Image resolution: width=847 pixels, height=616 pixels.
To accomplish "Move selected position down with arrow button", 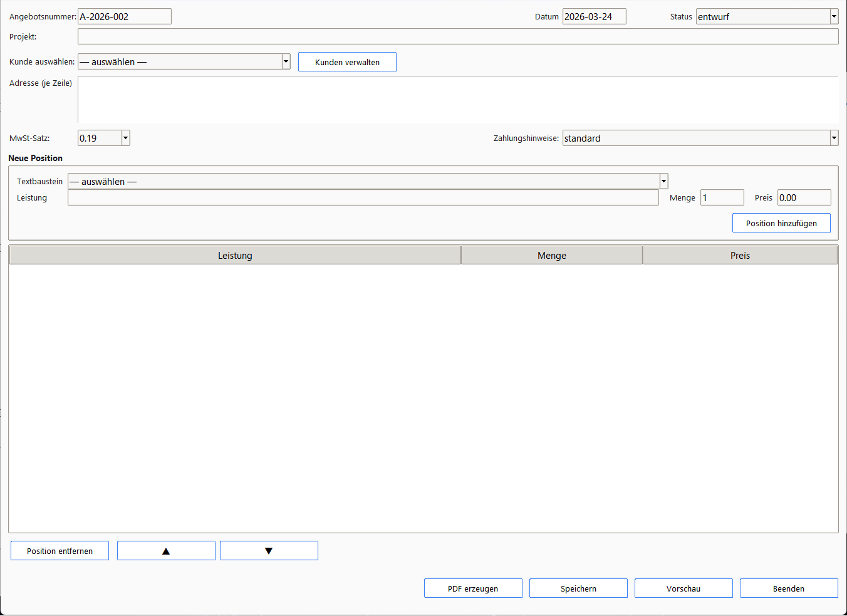I will click(x=269, y=551).
